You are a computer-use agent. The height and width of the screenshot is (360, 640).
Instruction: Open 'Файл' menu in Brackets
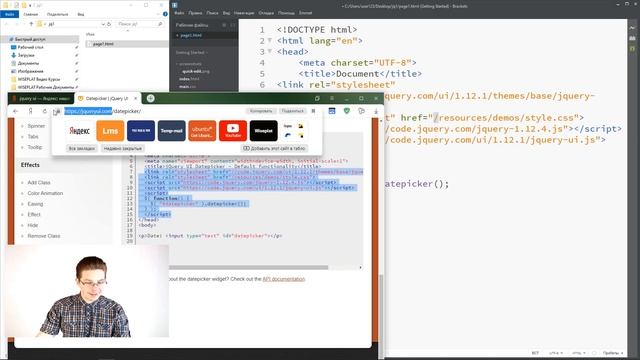[179, 13]
